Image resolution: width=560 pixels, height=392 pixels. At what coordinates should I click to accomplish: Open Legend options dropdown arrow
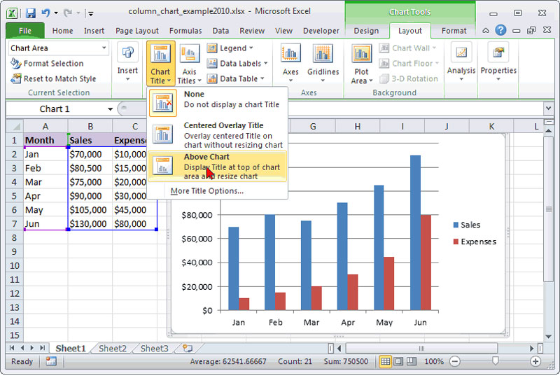251,48
